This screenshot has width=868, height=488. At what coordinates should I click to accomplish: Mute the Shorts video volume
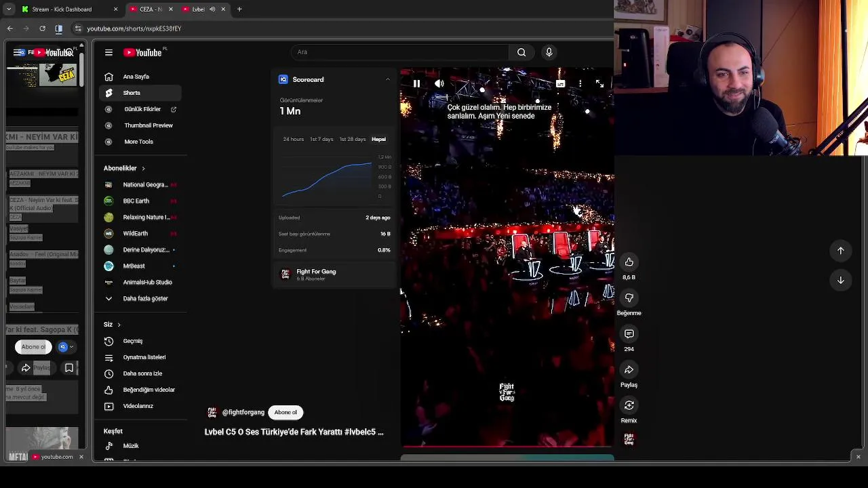point(439,84)
